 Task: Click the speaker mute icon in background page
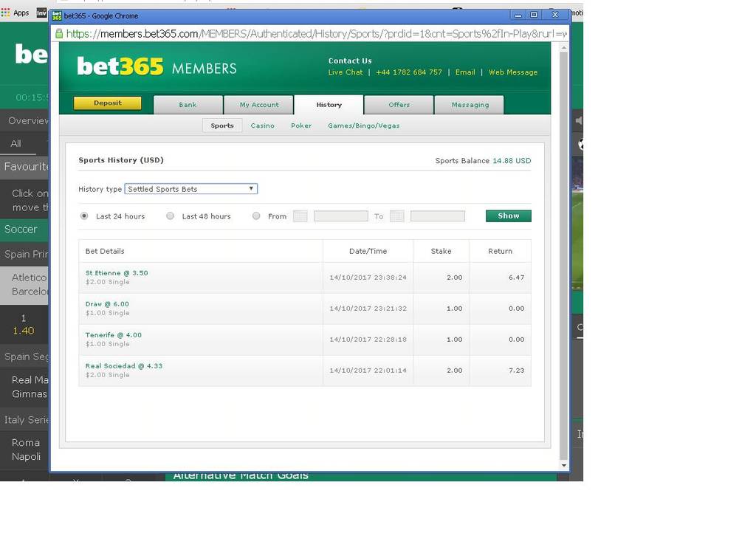click(x=579, y=120)
